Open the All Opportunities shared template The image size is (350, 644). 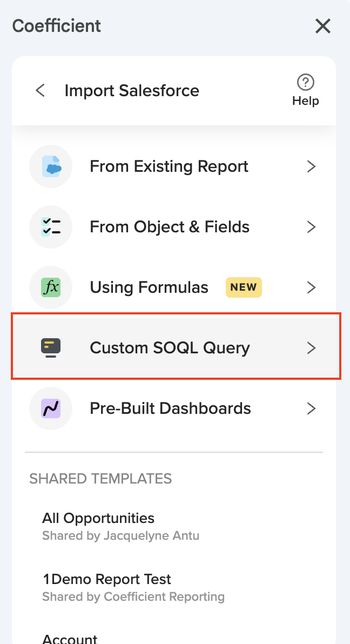(98, 519)
